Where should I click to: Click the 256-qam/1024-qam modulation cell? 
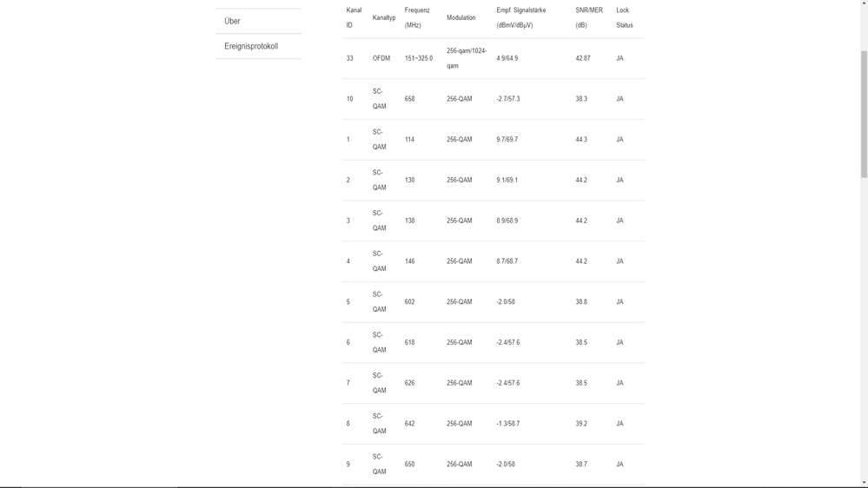coord(467,58)
